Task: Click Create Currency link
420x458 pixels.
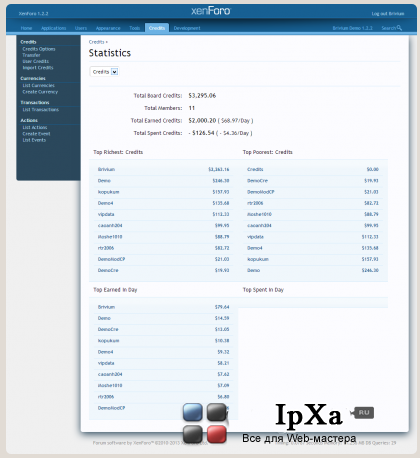Action: (40, 92)
